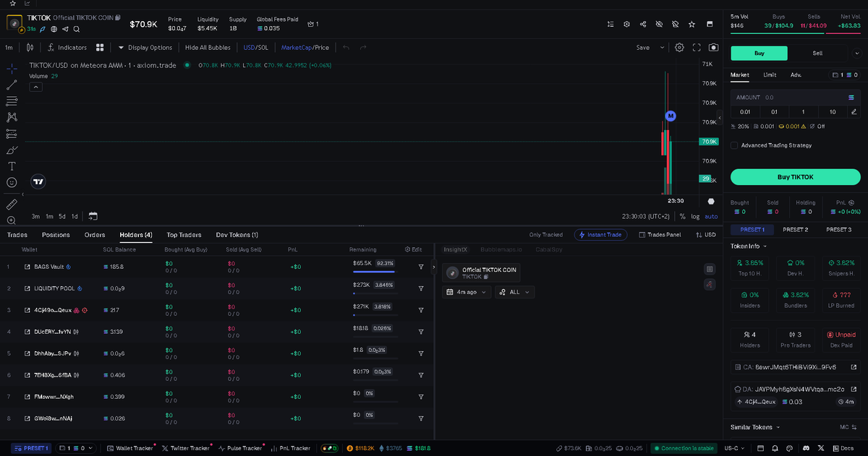
Task: Select the trend line drawing tool
Action: pyautogui.click(x=12, y=85)
